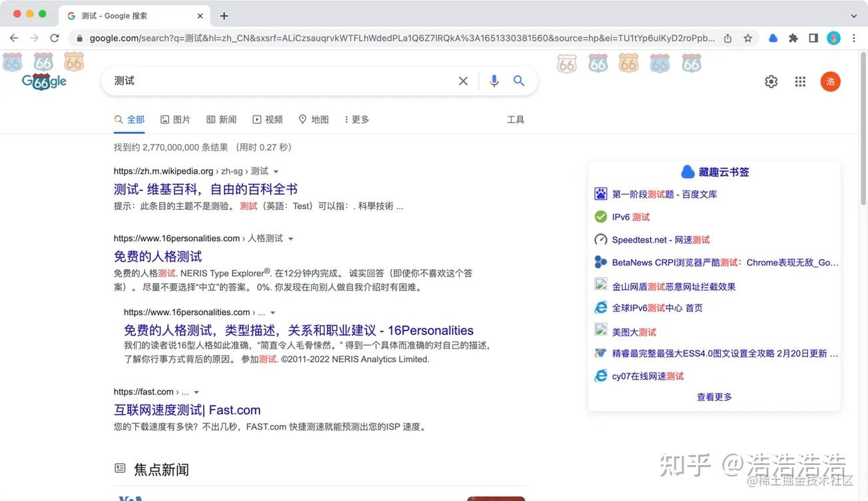Toggle the browser side panel icon

tap(813, 38)
